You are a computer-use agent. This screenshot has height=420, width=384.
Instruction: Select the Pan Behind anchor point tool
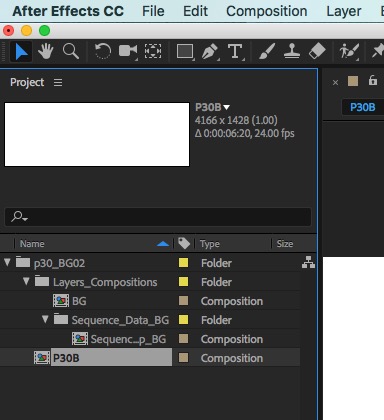click(153, 52)
